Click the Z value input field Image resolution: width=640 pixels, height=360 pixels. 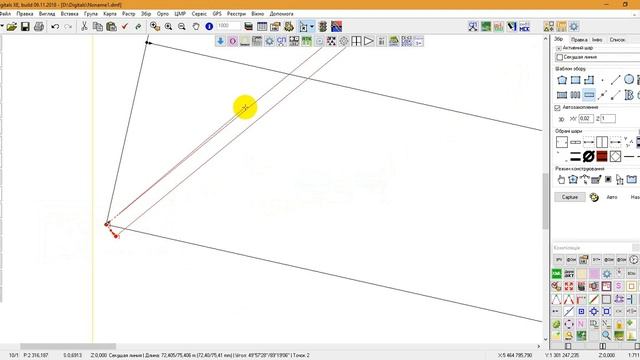pyautogui.click(x=608, y=118)
